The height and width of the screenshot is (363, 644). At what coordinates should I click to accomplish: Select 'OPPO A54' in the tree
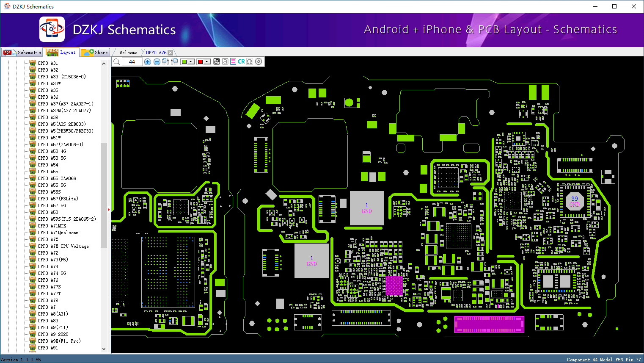[48, 165]
